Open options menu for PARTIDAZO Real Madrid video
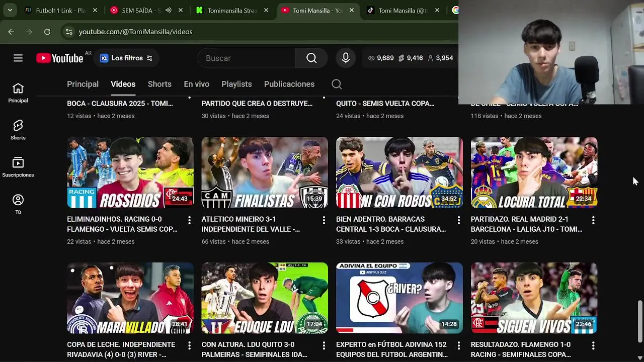644x362 pixels. [593, 220]
